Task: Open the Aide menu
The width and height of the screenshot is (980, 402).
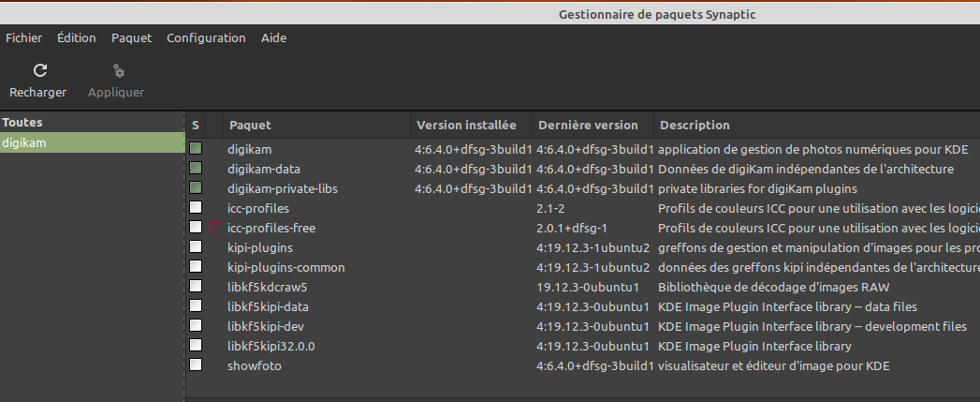Action: [273, 38]
